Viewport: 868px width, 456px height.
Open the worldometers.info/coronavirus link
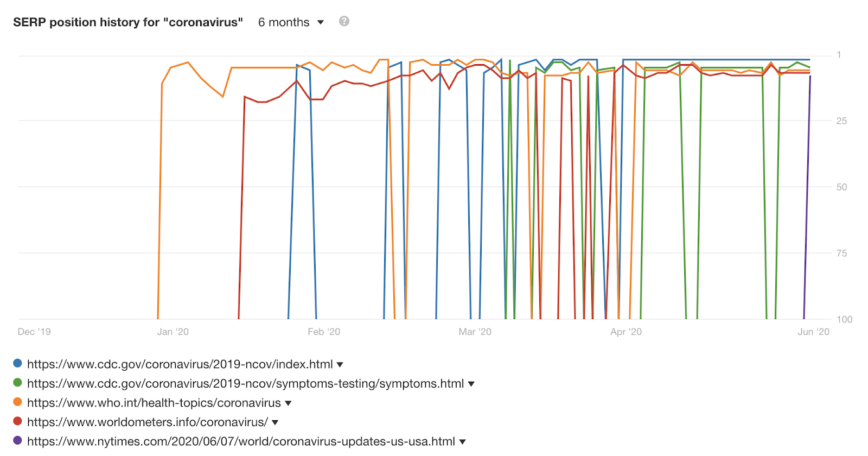pos(146,422)
